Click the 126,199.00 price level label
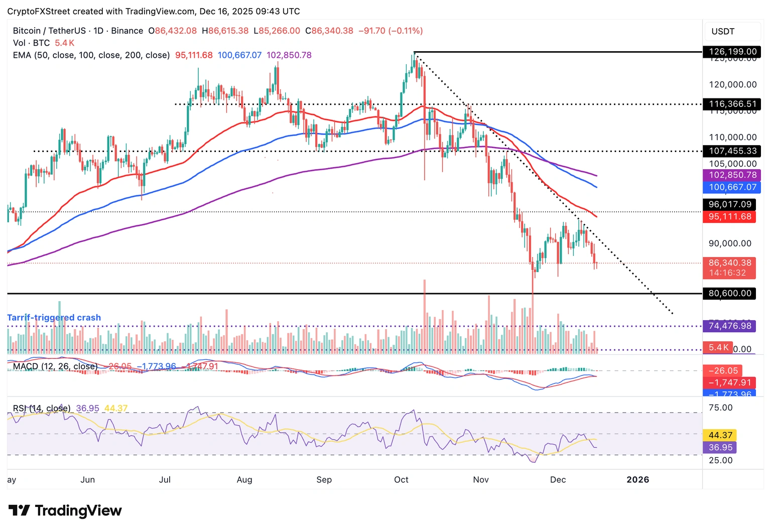 tap(732, 52)
